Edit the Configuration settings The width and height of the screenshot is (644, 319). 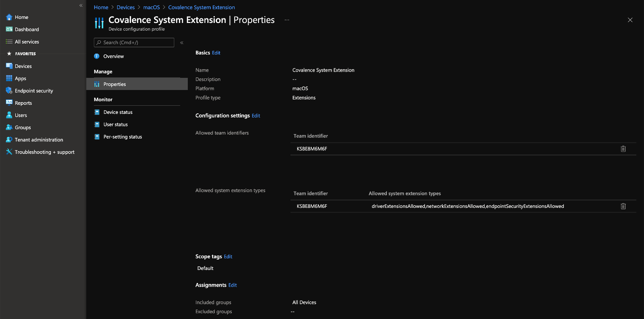(256, 116)
